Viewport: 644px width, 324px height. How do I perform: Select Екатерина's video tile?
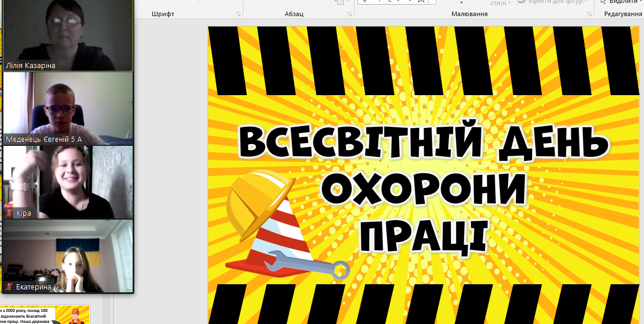click(68, 256)
